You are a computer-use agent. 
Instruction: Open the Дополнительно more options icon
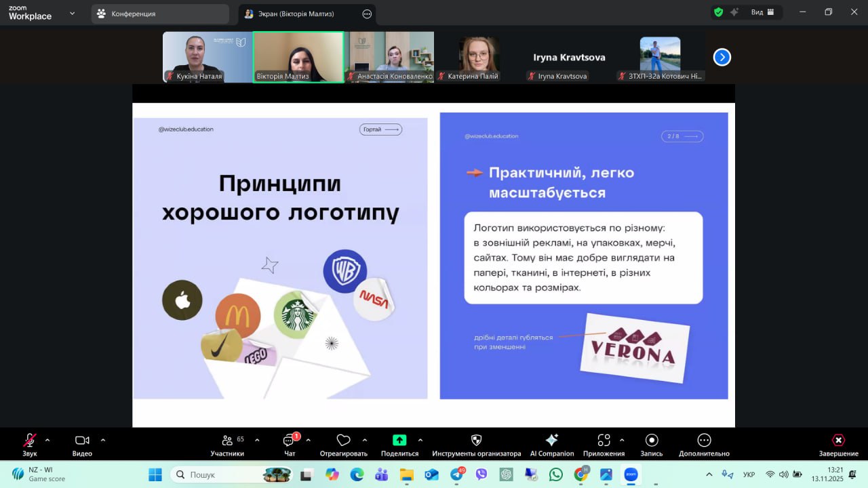point(704,441)
